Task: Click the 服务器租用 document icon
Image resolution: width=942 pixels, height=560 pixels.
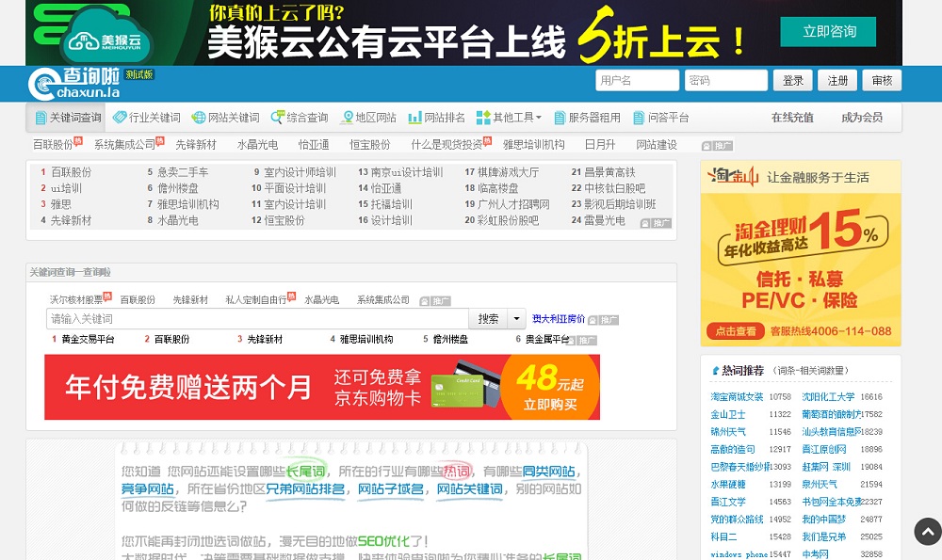Action: pos(560,118)
